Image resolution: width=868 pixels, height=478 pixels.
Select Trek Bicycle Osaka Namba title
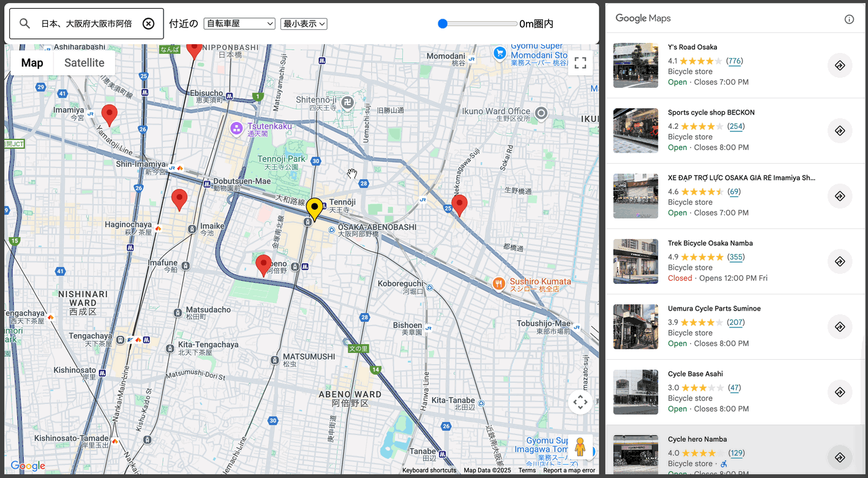pyautogui.click(x=710, y=243)
